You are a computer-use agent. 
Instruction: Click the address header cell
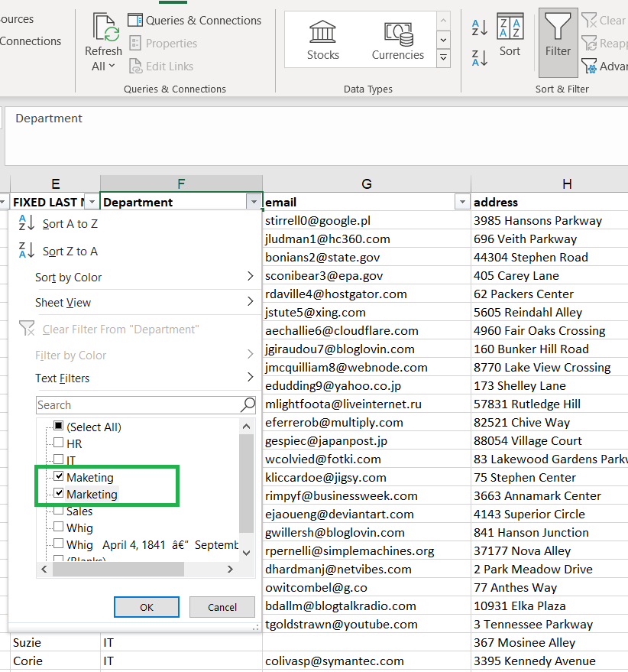point(549,202)
